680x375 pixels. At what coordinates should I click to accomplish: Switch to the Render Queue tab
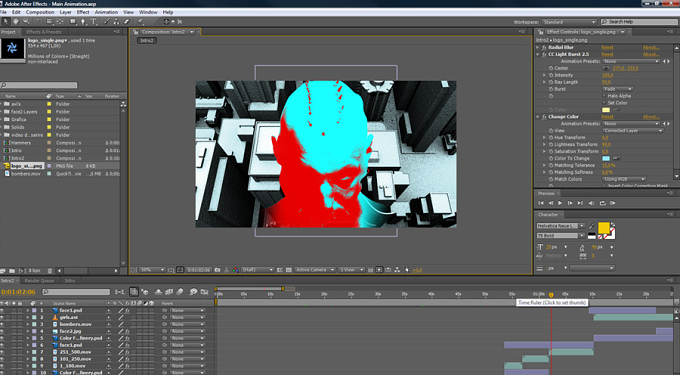pyautogui.click(x=39, y=281)
